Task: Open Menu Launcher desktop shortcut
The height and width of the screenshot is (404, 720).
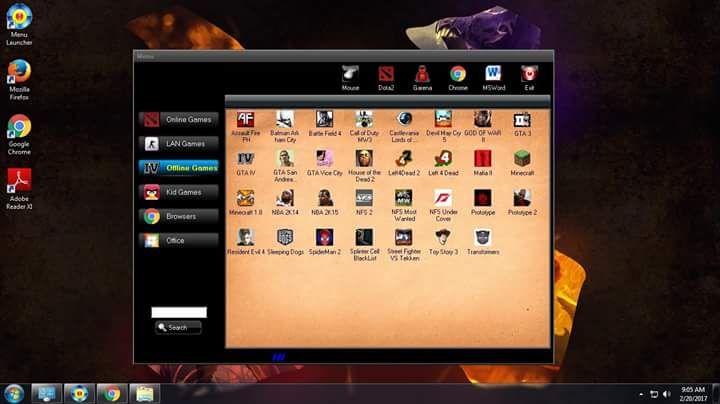Action: (x=19, y=25)
